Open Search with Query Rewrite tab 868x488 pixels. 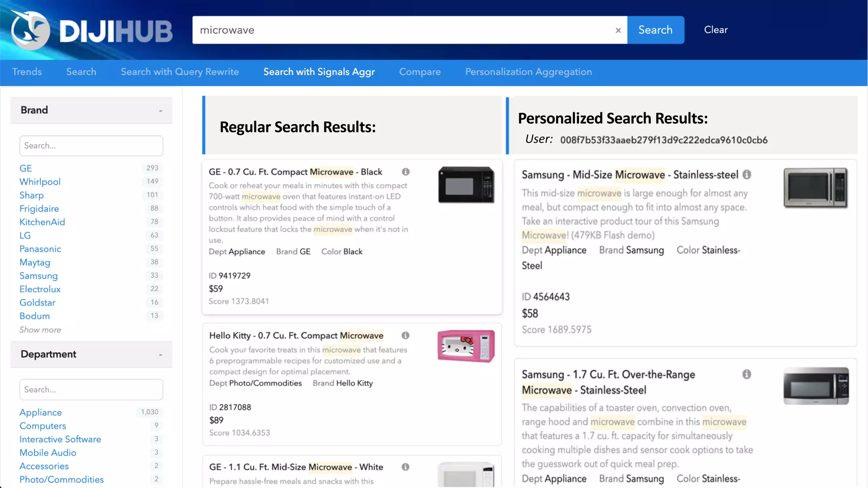(180, 72)
